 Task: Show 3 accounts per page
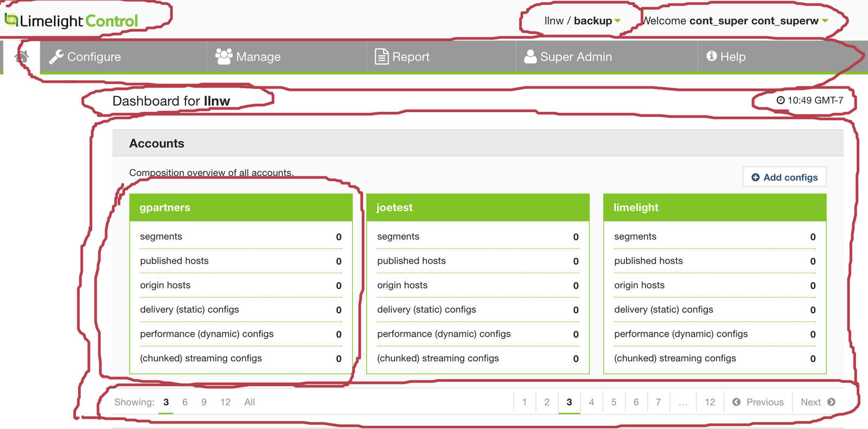166,402
